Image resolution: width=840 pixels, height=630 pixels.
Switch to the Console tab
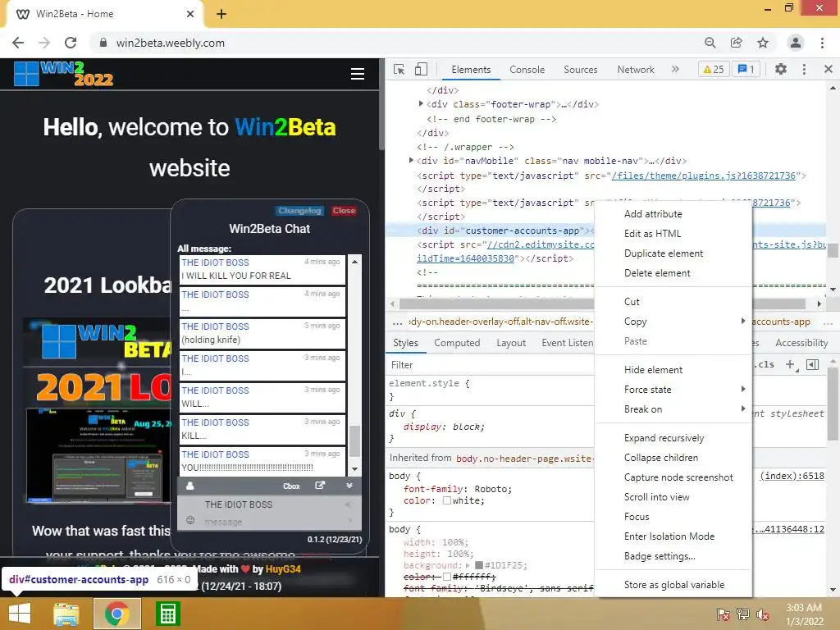tap(527, 70)
